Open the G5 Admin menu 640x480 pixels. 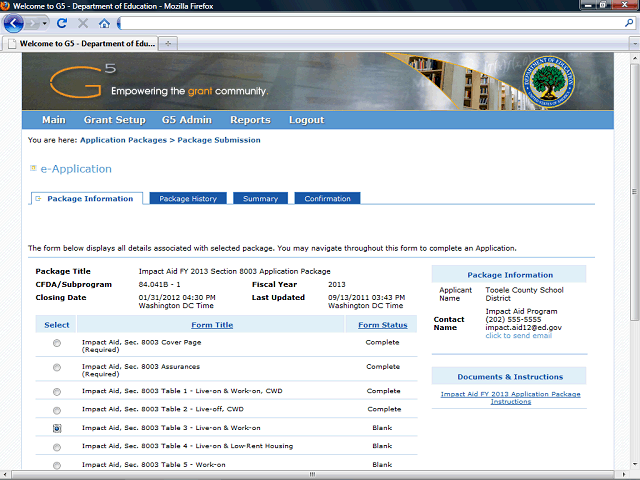pos(187,120)
